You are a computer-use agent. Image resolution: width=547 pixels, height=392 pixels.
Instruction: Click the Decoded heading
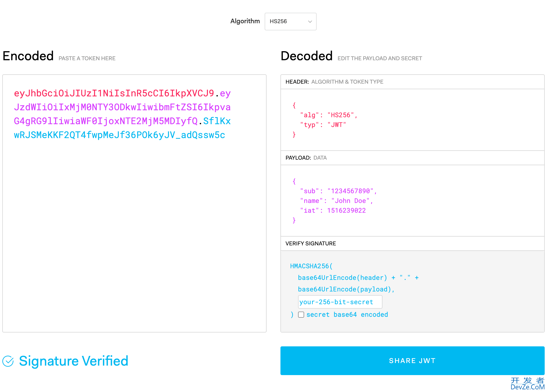pos(307,56)
